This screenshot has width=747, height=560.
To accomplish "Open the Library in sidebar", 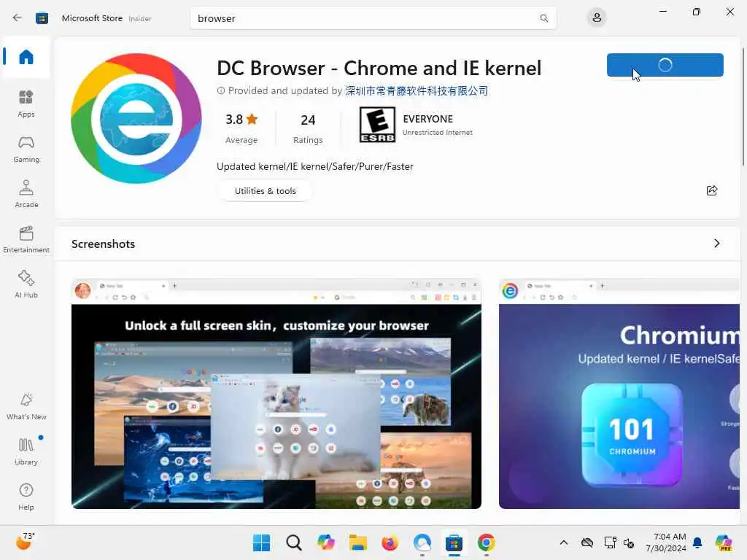I will point(26,451).
